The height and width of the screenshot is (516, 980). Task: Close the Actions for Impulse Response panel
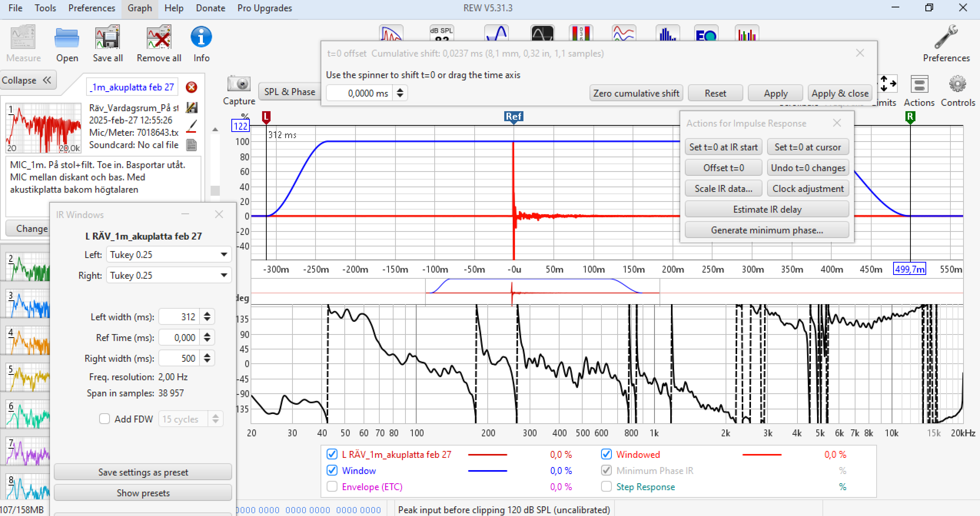[x=837, y=123]
